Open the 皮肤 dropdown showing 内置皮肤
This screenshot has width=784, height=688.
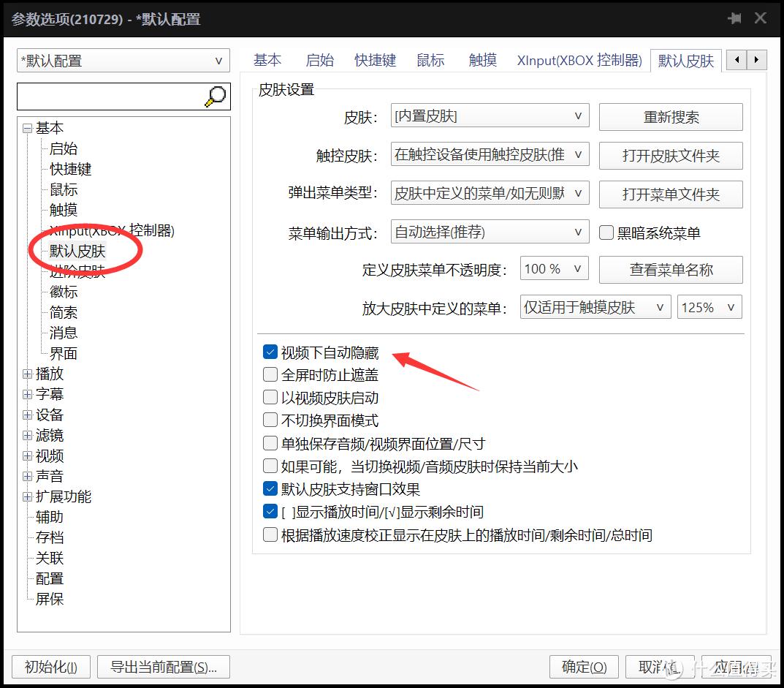[x=490, y=115]
